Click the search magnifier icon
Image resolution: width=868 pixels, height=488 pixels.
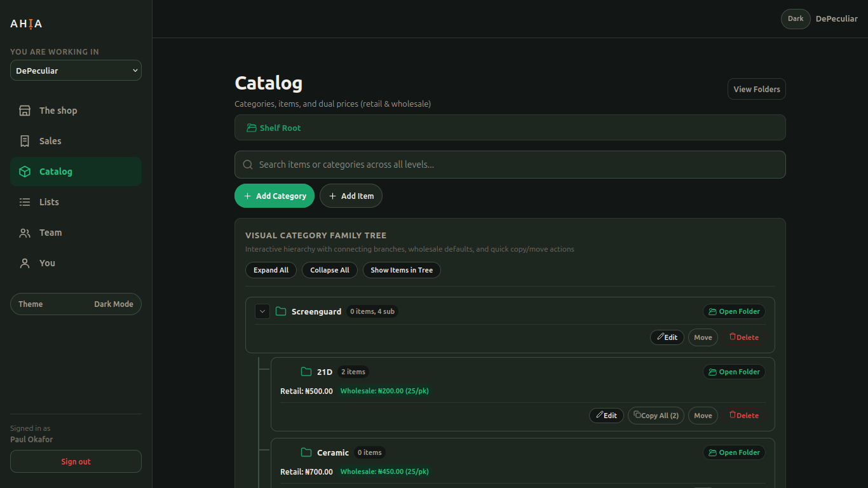[248, 165]
